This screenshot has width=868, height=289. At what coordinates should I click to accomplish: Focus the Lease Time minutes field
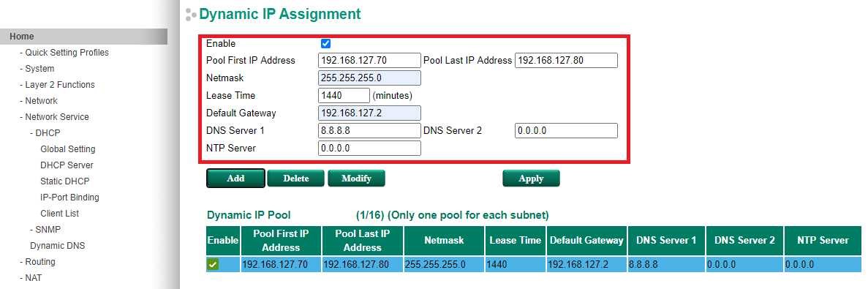point(344,95)
